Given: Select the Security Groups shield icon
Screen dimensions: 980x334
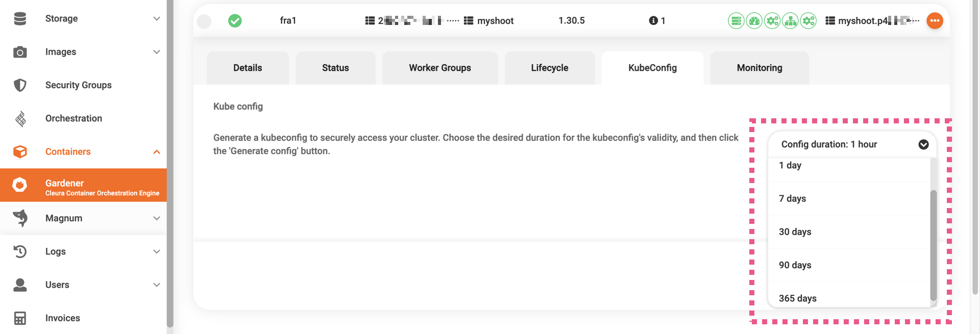Looking at the screenshot, I should point(19,85).
